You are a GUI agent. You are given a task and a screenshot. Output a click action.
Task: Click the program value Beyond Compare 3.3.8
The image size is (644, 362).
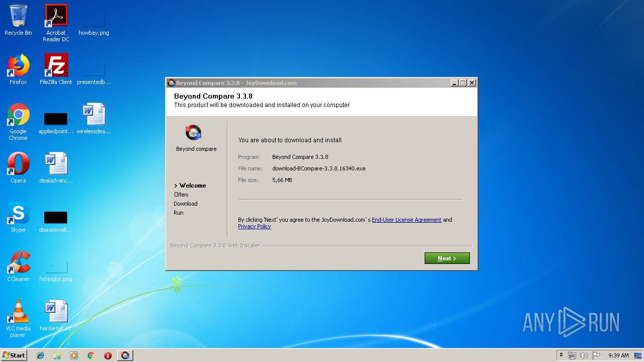pos(300,157)
